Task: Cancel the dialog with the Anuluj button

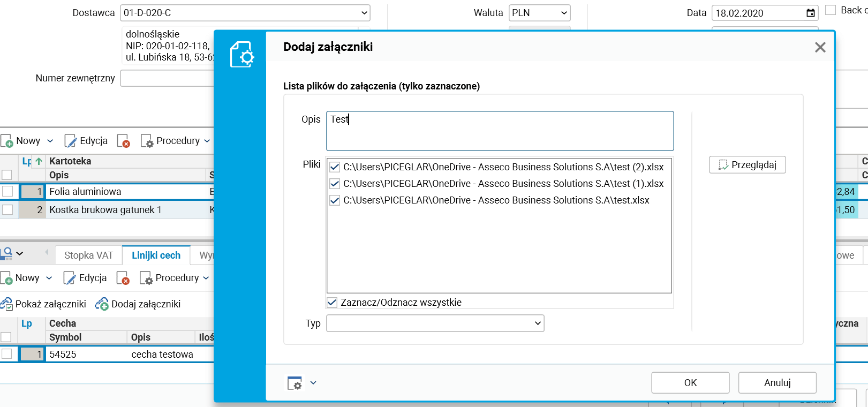Action: tap(777, 383)
